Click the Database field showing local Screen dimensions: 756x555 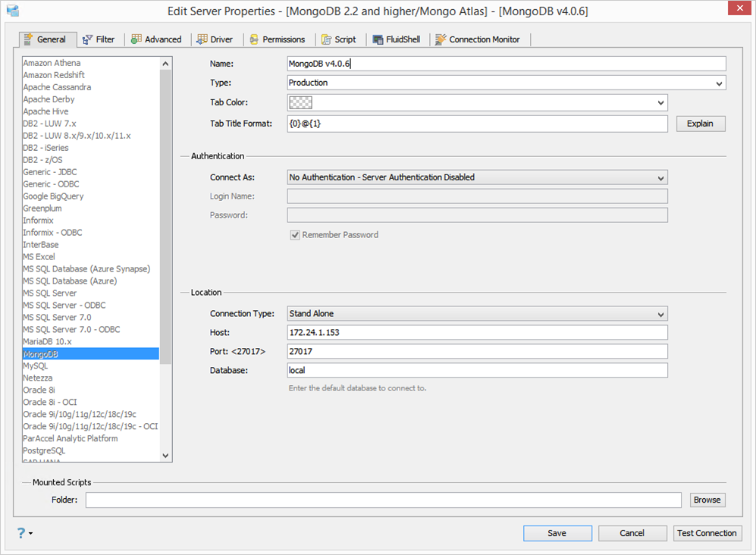[x=477, y=370]
